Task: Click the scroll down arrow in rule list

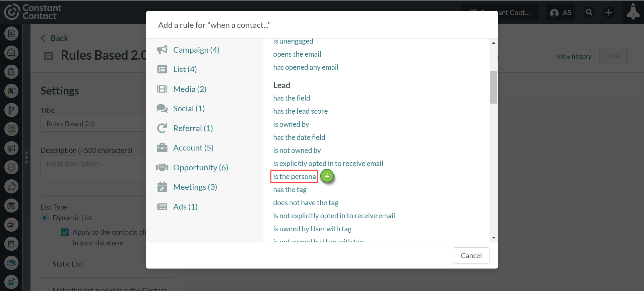Action: 494,238
